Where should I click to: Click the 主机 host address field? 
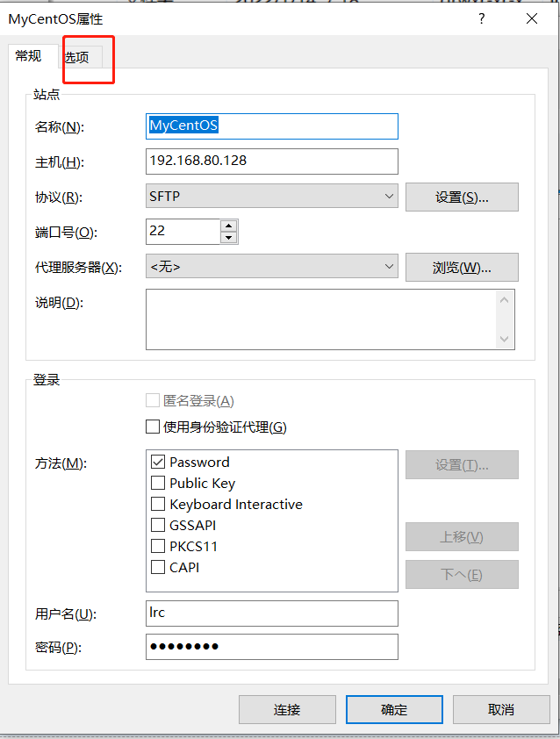point(271,161)
